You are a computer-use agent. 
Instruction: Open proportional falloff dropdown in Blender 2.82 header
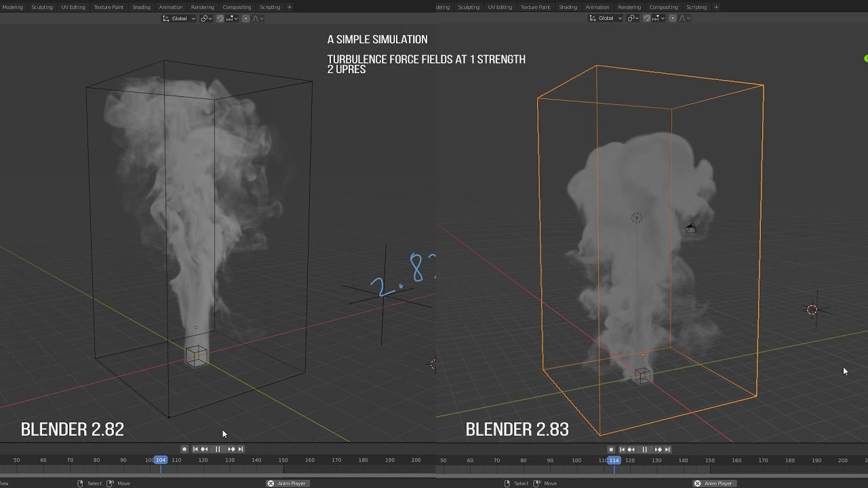point(258,18)
